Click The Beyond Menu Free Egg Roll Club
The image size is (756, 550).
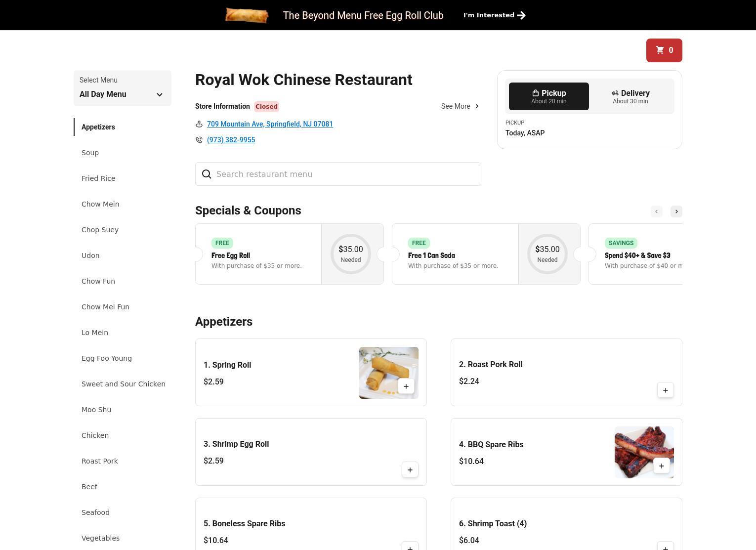tap(363, 15)
